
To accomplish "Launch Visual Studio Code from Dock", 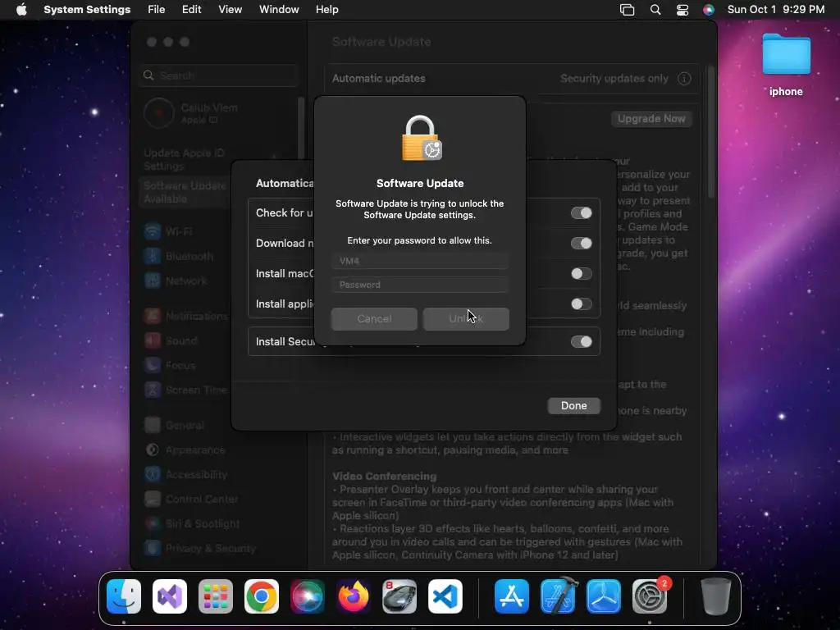I will coord(445,596).
